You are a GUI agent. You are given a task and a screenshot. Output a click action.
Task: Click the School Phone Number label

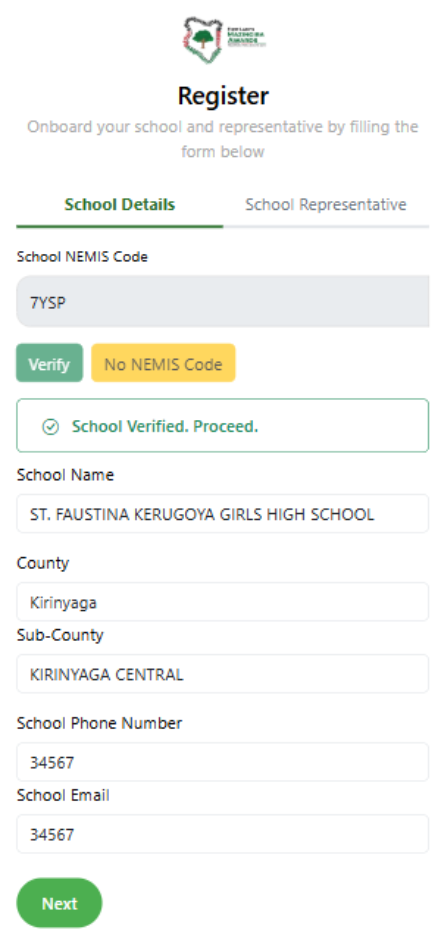click(x=99, y=723)
